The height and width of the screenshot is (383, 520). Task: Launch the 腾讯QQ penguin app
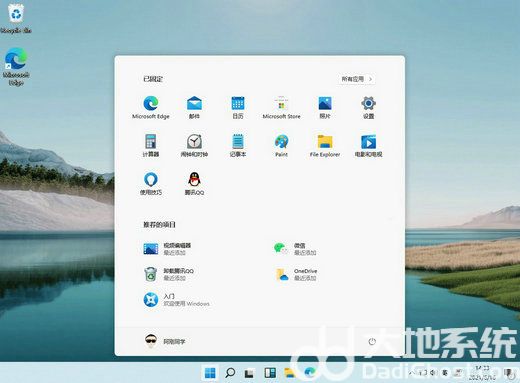pos(194,183)
